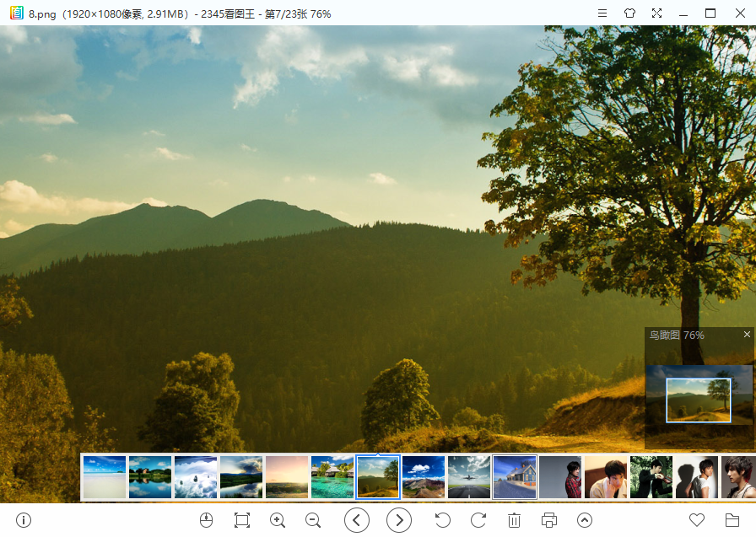The height and width of the screenshot is (537, 756).
Task: Open the image info panel icon
Action: [23, 520]
